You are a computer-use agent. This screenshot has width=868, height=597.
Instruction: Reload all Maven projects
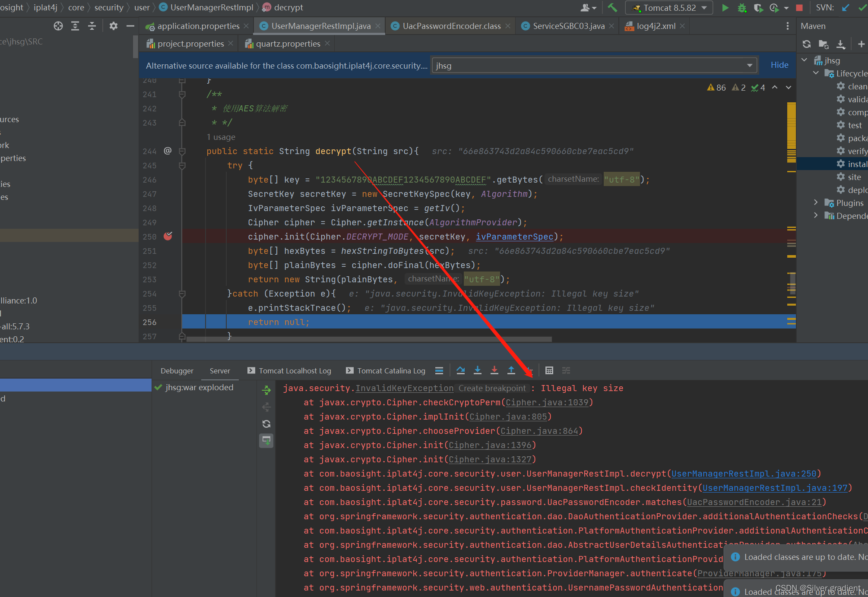pyautogui.click(x=806, y=44)
